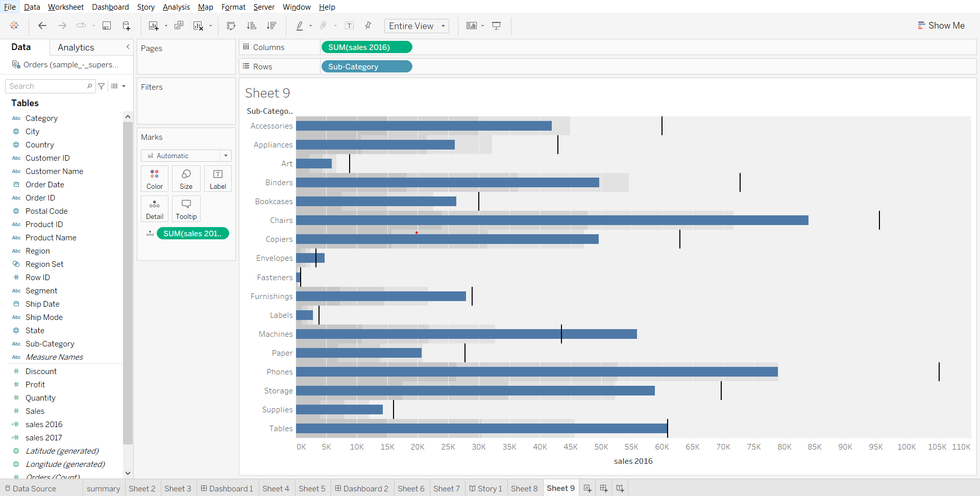Image resolution: width=980 pixels, height=496 pixels.
Task: Click the Save workbook icon
Action: (x=107, y=26)
